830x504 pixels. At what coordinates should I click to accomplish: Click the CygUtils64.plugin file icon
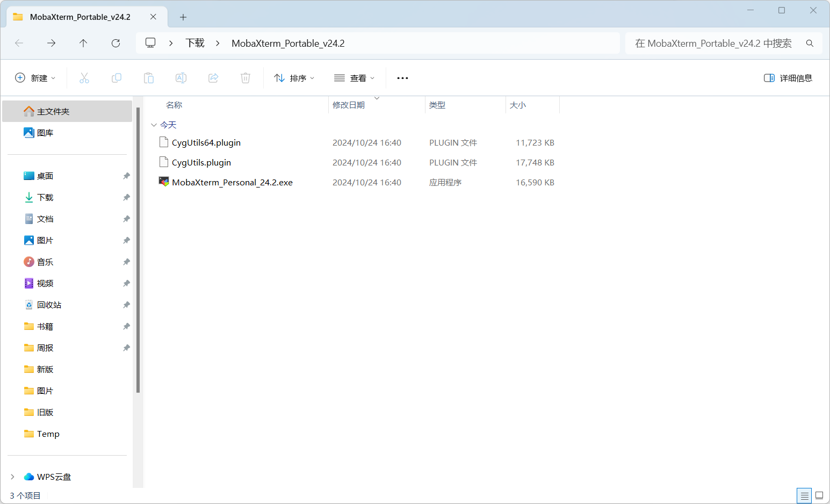click(x=164, y=142)
